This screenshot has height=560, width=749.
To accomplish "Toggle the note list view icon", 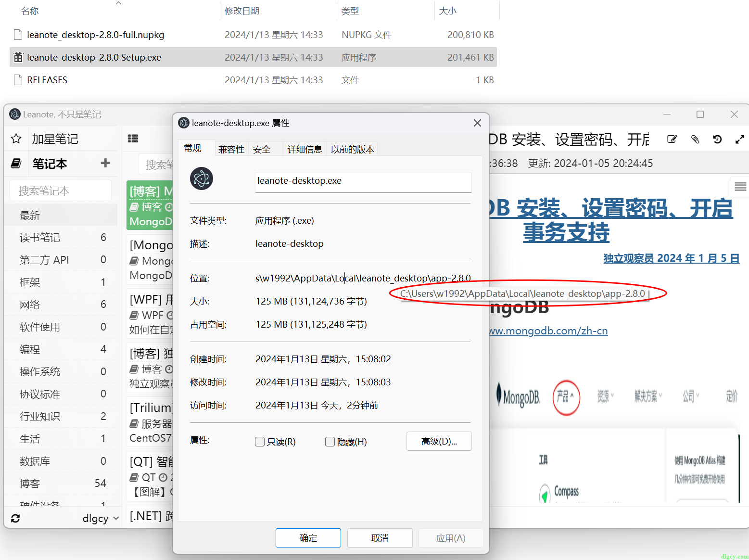I will click(133, 139).
